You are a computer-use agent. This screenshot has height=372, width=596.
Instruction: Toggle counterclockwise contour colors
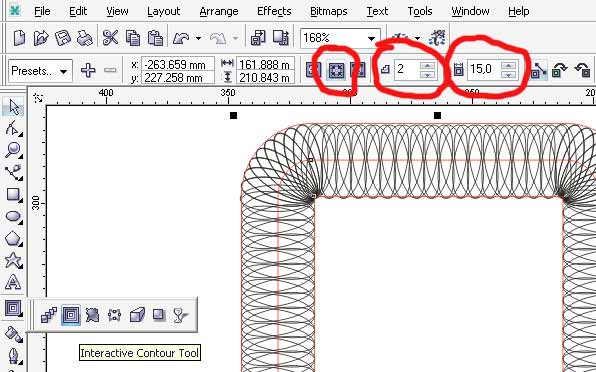point(582,70)
